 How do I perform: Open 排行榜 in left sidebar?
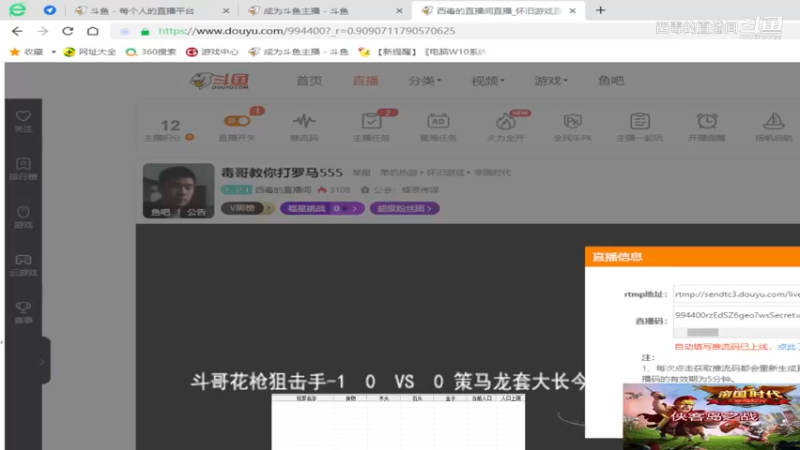23,169
